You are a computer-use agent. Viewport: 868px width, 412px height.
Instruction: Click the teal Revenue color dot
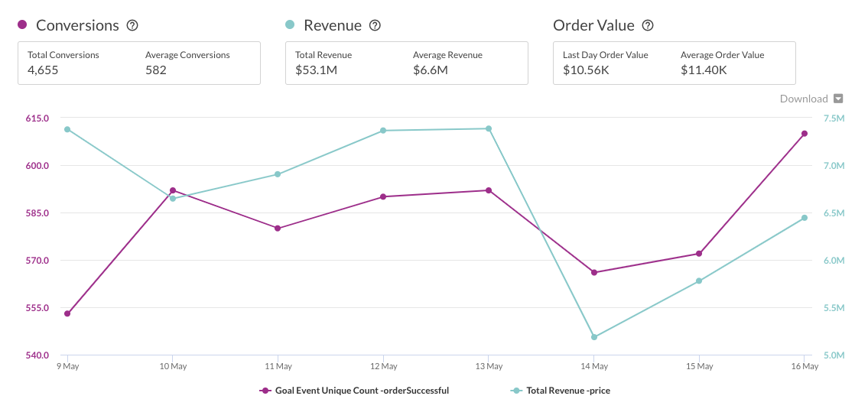(x=290, y=25)
